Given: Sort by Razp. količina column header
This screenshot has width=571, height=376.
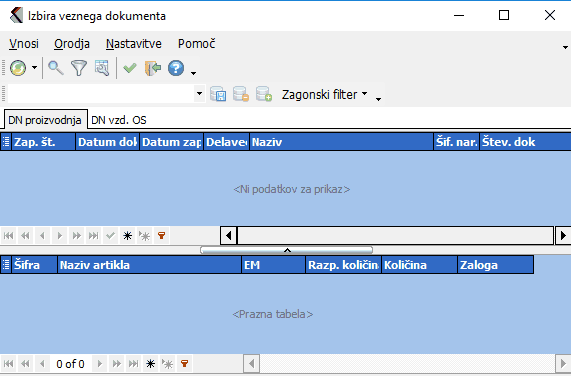Looking at the screenshot, I should point(343,265).
